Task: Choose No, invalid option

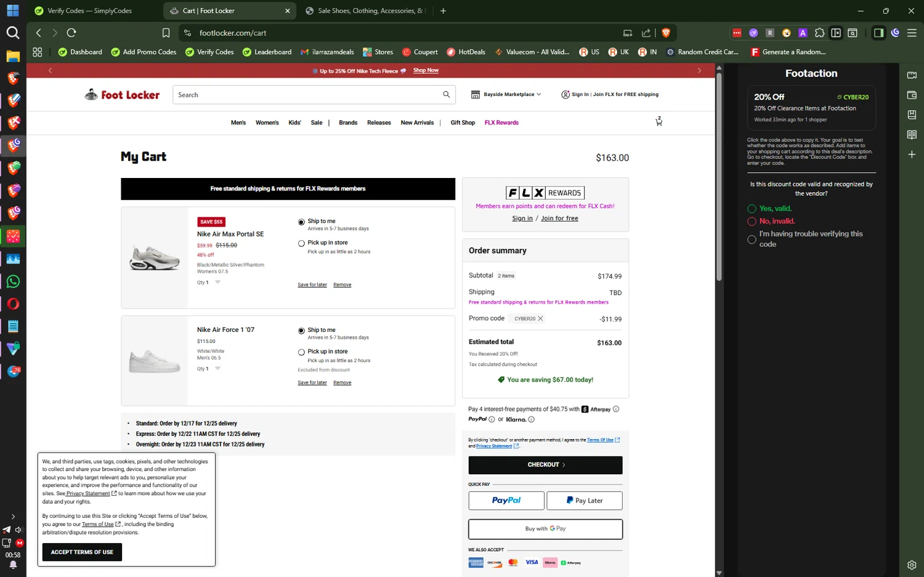Action: (x=752, y=221)
